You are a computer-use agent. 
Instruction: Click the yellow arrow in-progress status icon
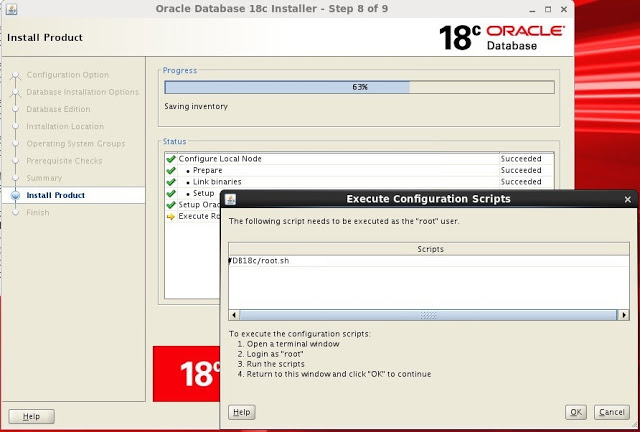(171, 216)
